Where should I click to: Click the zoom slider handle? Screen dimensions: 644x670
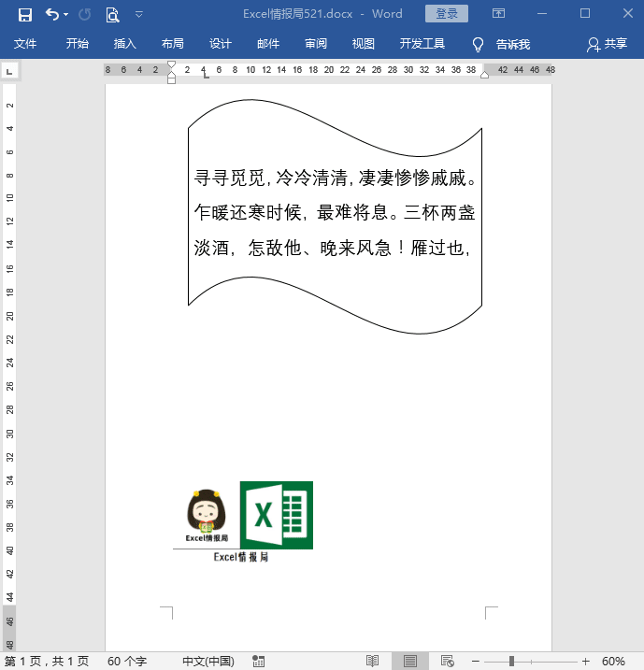pos(511,661)
